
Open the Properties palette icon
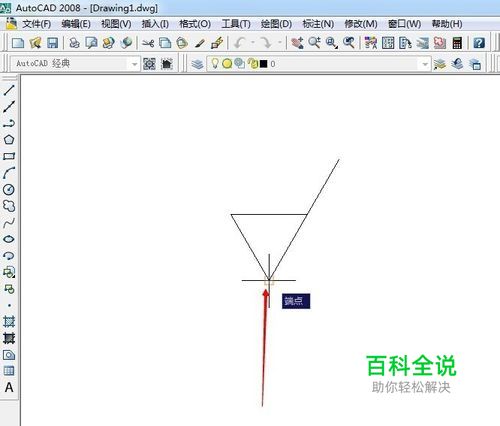(371, 43)
